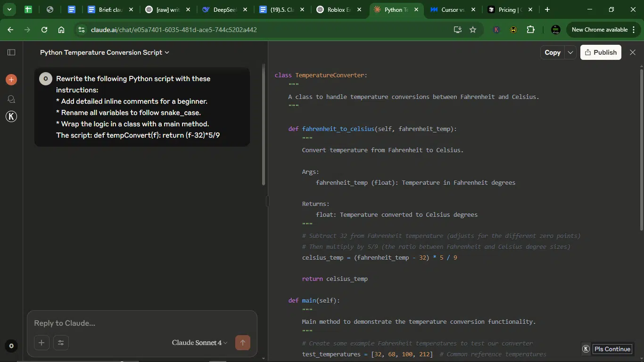Expand the chevron next to Copy
This screenshot has width=644, height=362.
570,52
